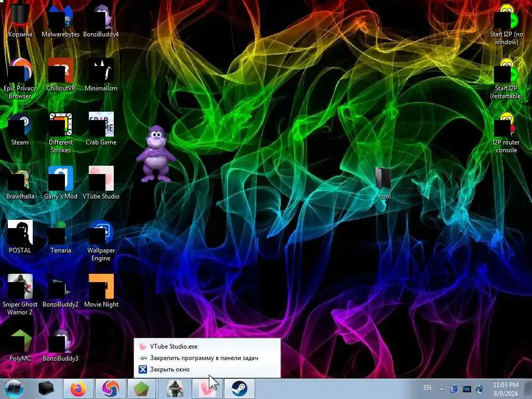The image size is (532, 399).
Task: Choose Закрыть окно in the jump list
Action: [x=207, y=369]
